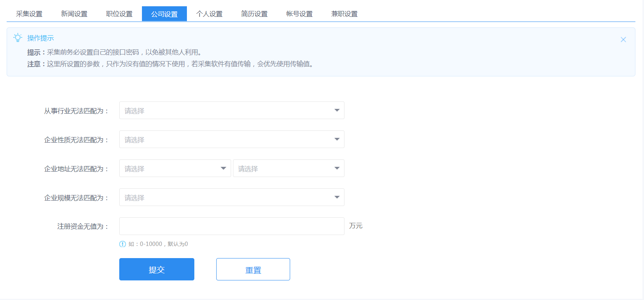
Task: Close the 操作提示 tip box
Action: 623,40
